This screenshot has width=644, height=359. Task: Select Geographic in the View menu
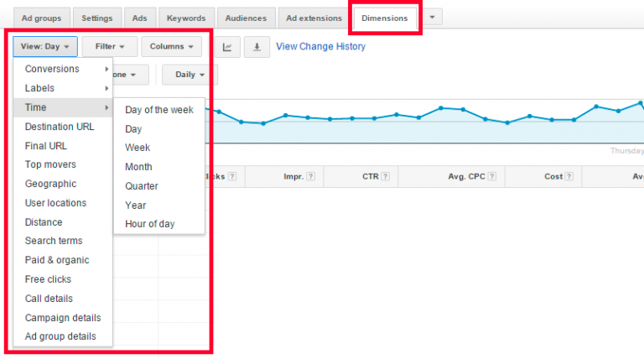click(50, 184)
